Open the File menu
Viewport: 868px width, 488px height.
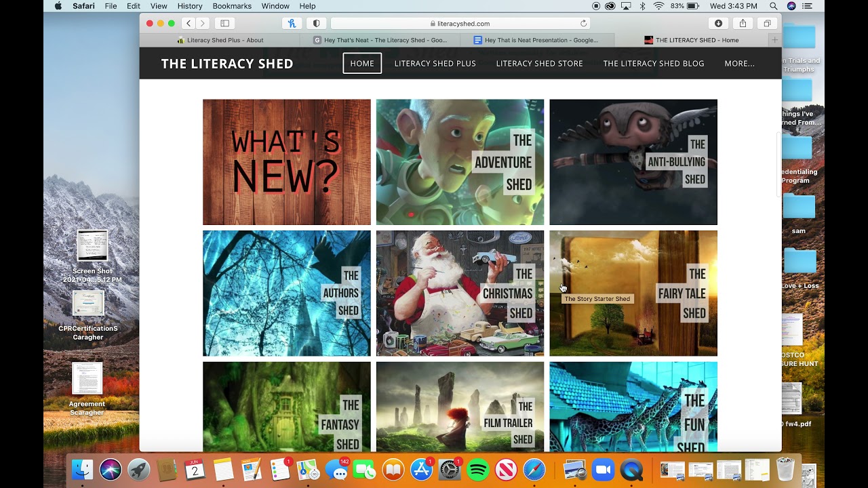[x=111, y=6]
